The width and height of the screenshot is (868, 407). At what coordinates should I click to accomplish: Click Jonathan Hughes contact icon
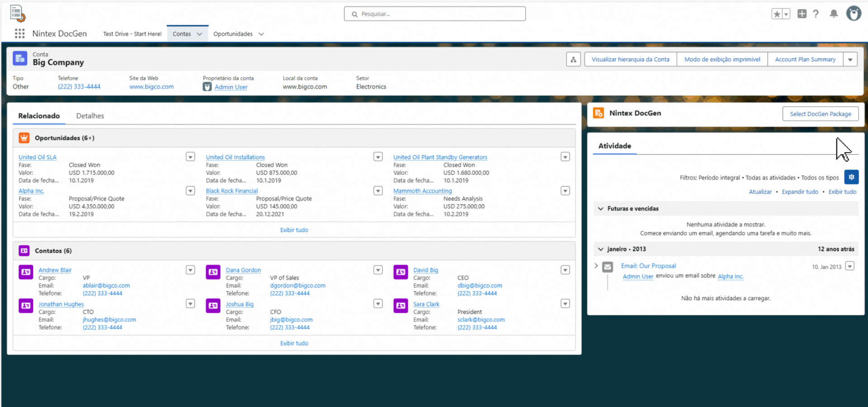point(26,306)
